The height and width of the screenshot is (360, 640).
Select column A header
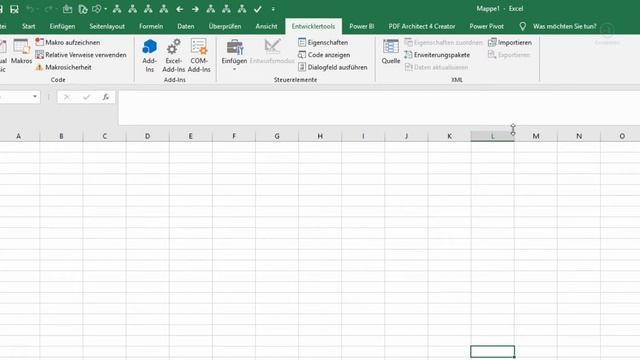(18, 136)
